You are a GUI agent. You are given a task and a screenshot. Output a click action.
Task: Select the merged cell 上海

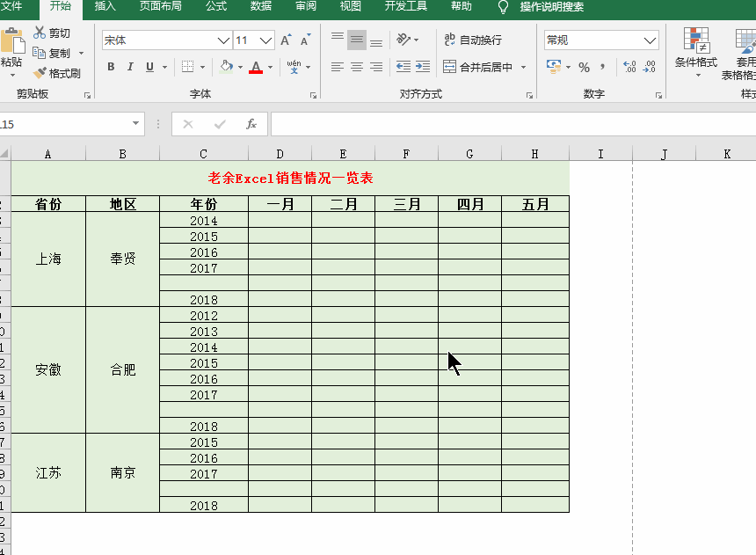point(48,259)
